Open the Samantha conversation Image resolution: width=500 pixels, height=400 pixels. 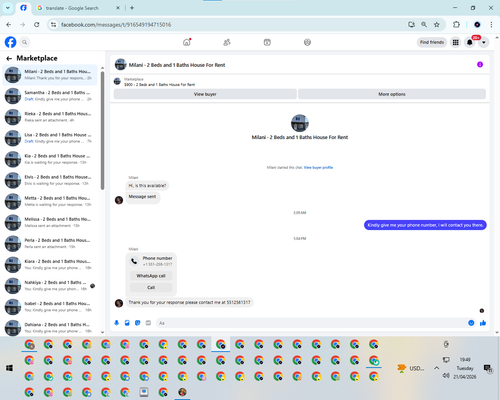pyautogui.click(x=50, y=96)
